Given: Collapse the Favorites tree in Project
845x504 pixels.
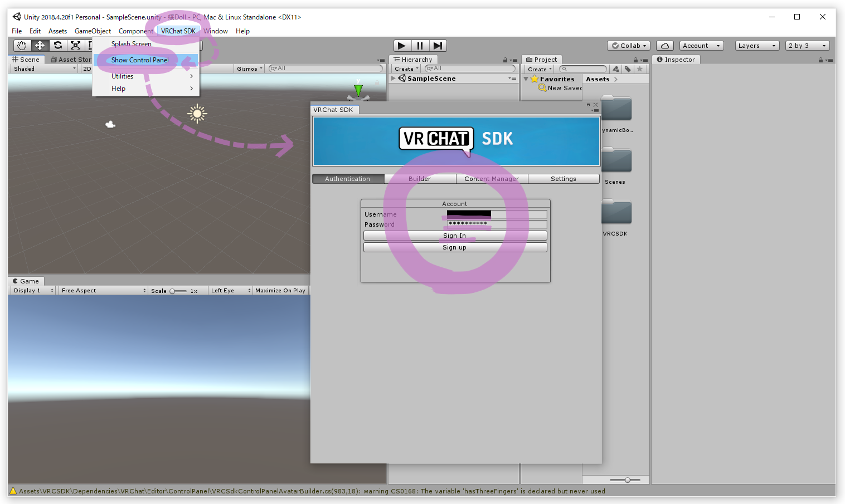Looking at the screenshot, I should pyautogui.click(x=526, y=79).
